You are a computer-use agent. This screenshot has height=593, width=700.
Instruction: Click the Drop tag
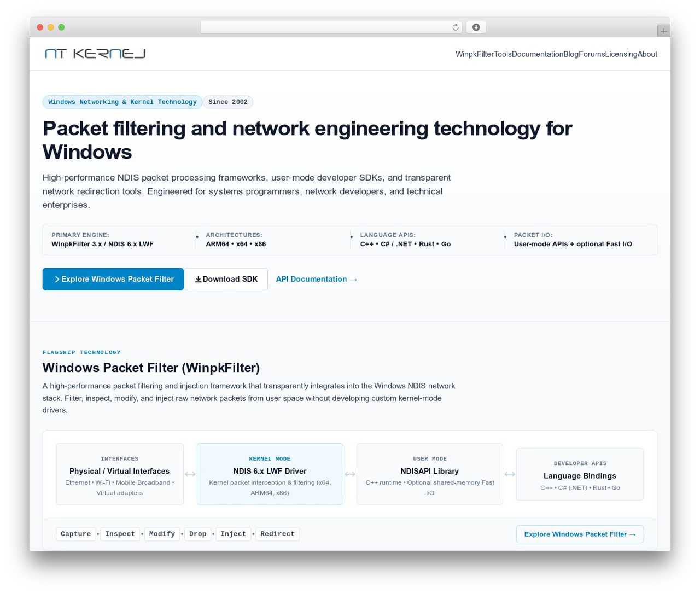click(198, 534)
